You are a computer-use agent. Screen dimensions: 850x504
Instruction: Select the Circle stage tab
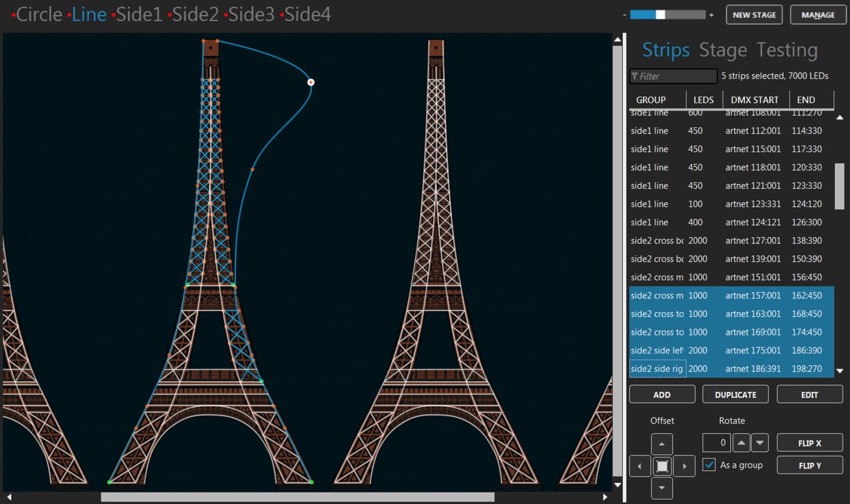coord(39,14)
